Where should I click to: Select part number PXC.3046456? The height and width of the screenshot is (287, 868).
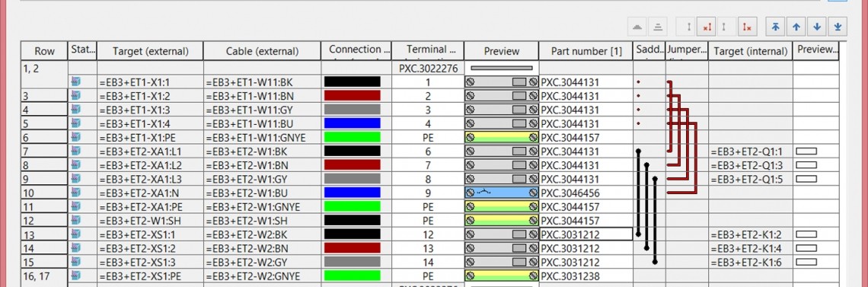pyautogui.click(x=586, y=193)
